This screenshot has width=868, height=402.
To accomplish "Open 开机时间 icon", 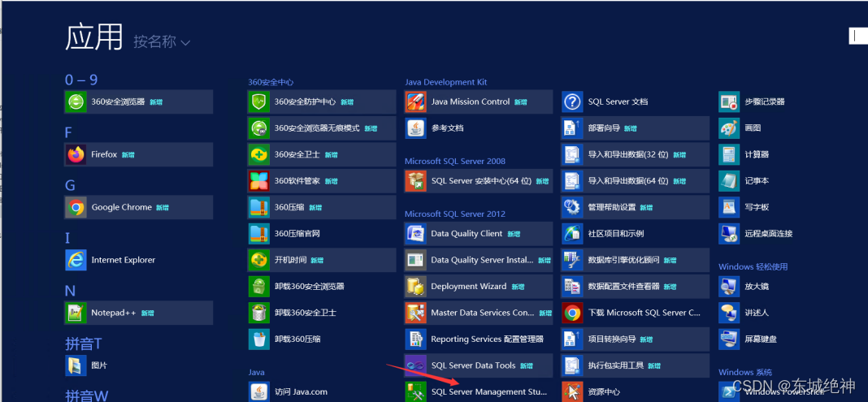I will coord(259,260).
